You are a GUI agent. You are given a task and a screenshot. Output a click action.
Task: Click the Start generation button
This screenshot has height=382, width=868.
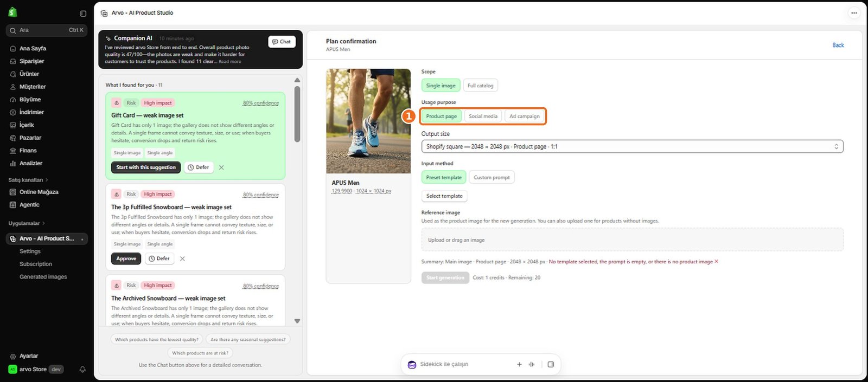445,278
